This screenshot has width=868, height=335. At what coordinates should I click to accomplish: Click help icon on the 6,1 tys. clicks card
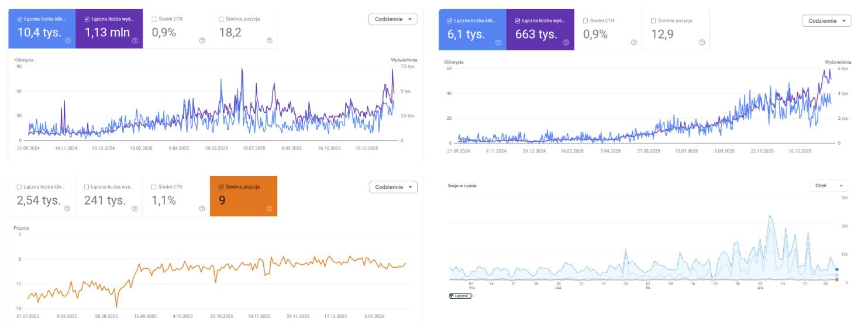pos(498,42)
